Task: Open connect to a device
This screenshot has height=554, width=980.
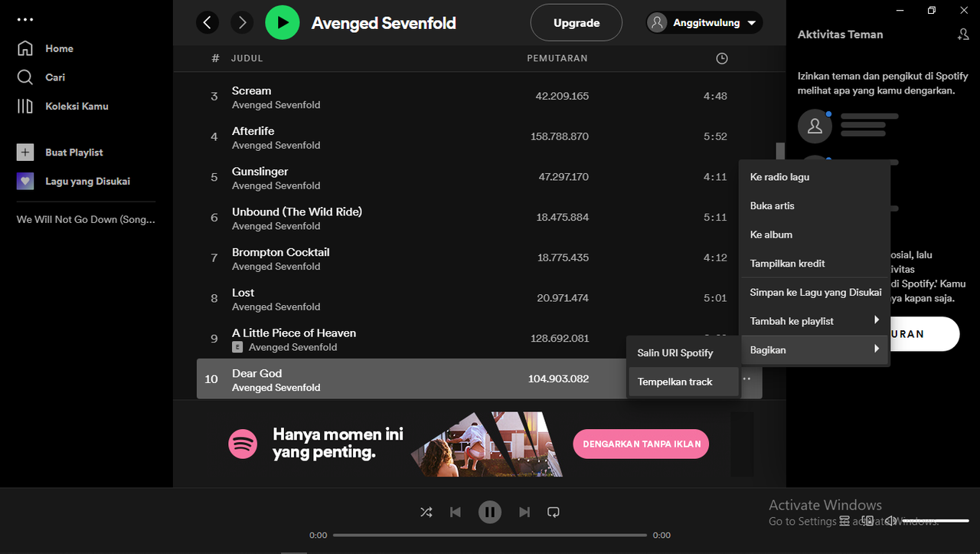Action: (x=867, y=521)
